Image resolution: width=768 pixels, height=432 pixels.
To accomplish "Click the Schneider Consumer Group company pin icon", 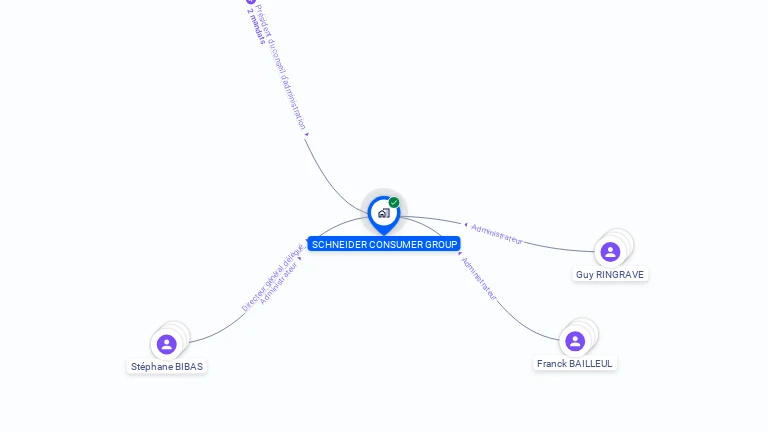I will (x=384, y=215).
